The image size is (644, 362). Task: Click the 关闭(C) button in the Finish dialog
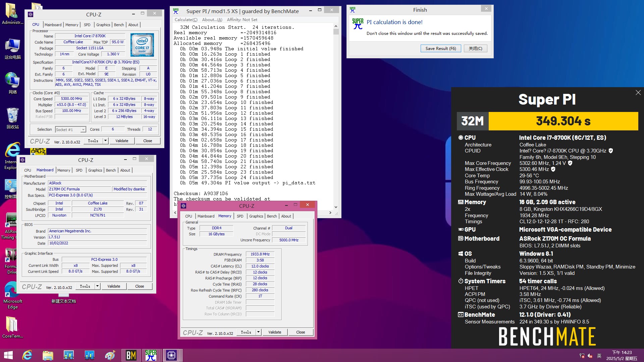[475, 49]
